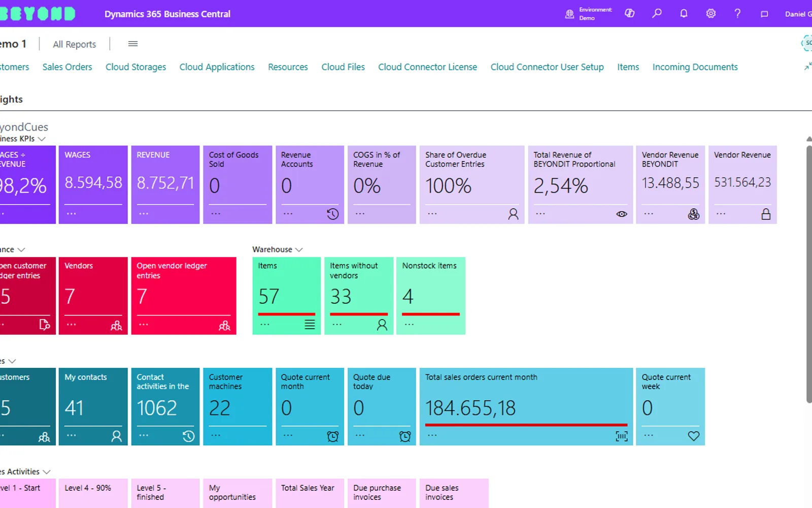Open the Open vendor ledger entries tile

(184, 296)
